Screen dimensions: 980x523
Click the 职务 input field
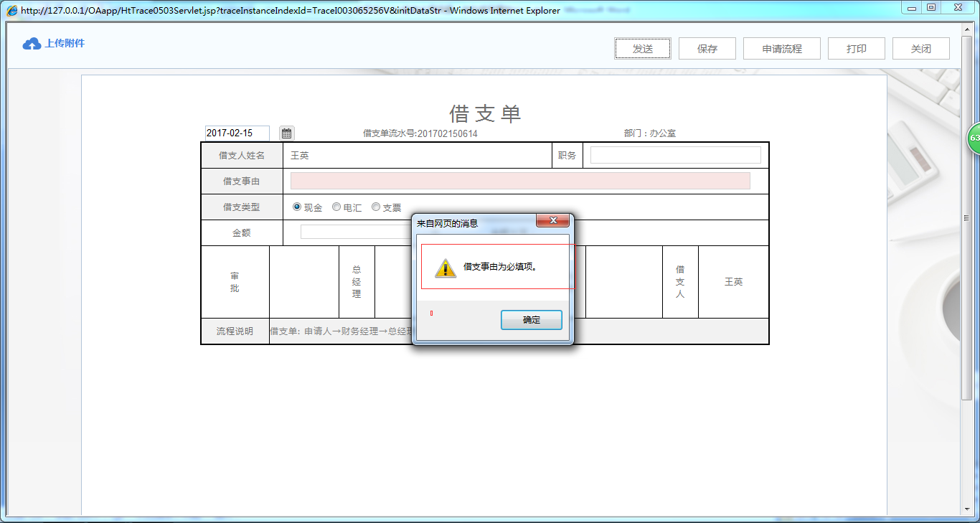coord(674,154)
